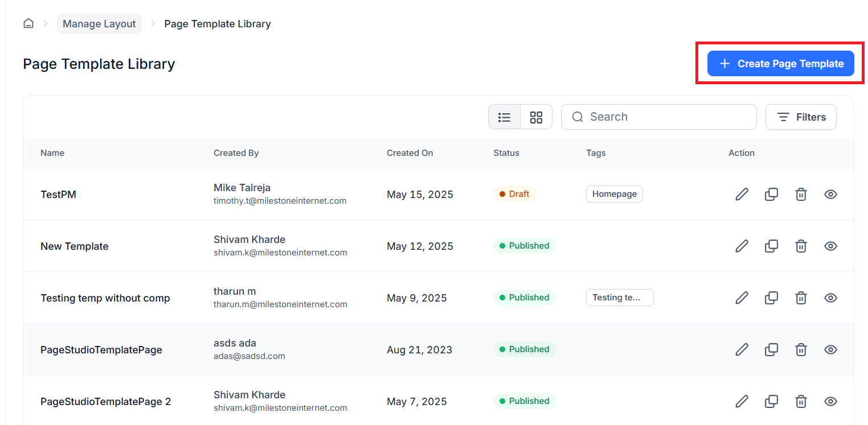
Task: Click the Homepage tag on TestPM
Action: click(615, 194)
